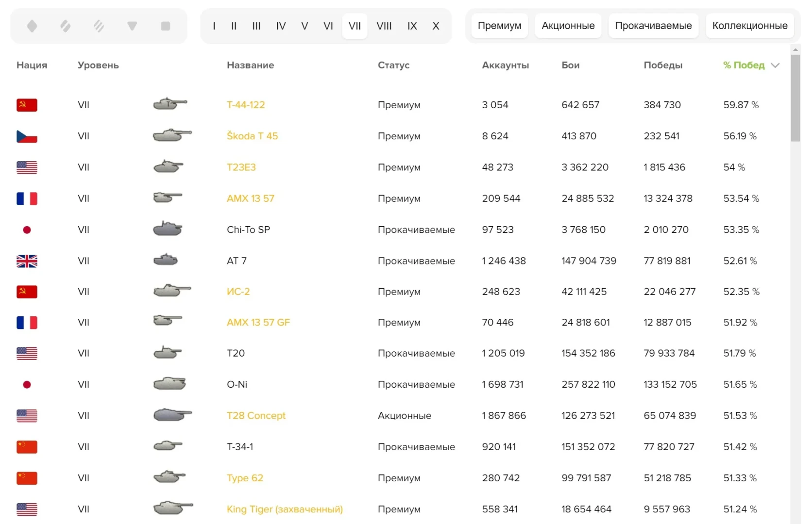The height and width of the screenshot is (524, 812).
Task: Sort table by Бои column header
Action: pyautogui.click(x=570, y=65)
